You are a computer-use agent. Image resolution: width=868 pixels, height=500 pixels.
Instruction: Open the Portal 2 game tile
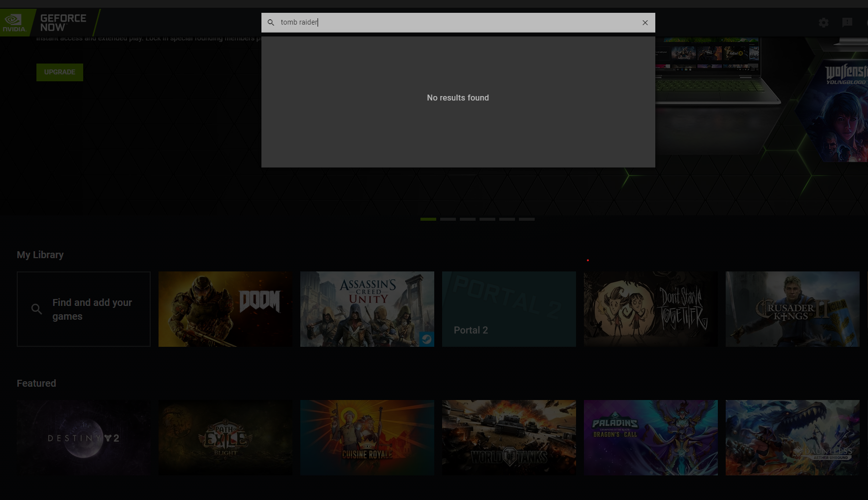coord(509,309)
